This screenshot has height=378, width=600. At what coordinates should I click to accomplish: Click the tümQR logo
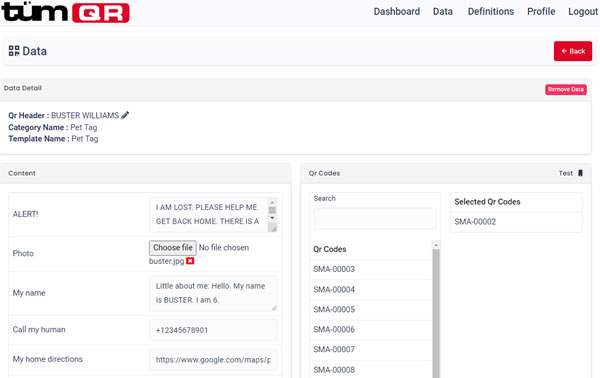tap(65, 12)
